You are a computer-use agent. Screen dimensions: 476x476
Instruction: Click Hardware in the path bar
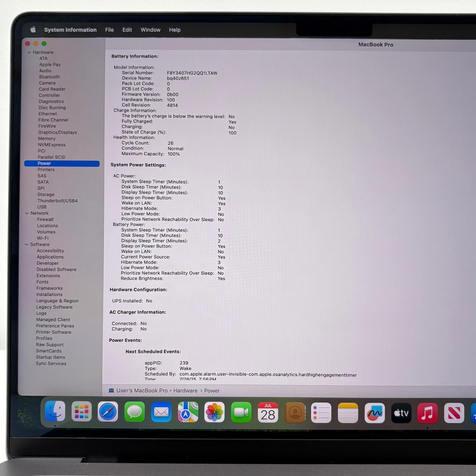[x=185, y=391]
